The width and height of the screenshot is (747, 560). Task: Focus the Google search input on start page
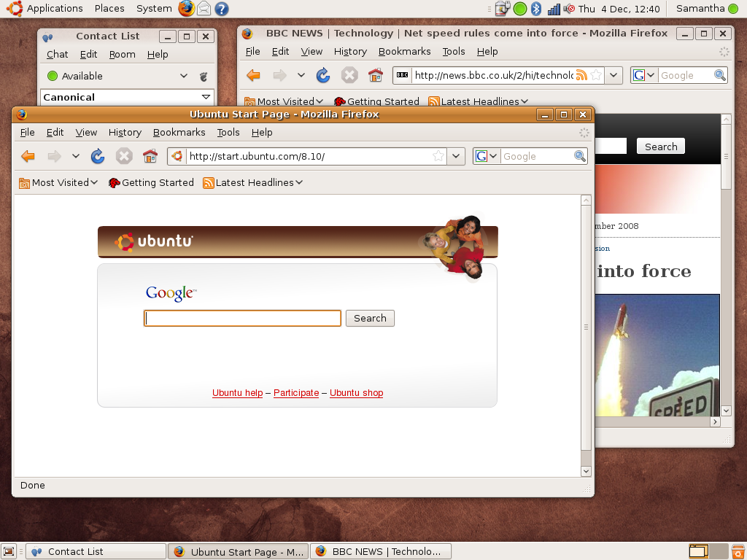tap(242, 318)
